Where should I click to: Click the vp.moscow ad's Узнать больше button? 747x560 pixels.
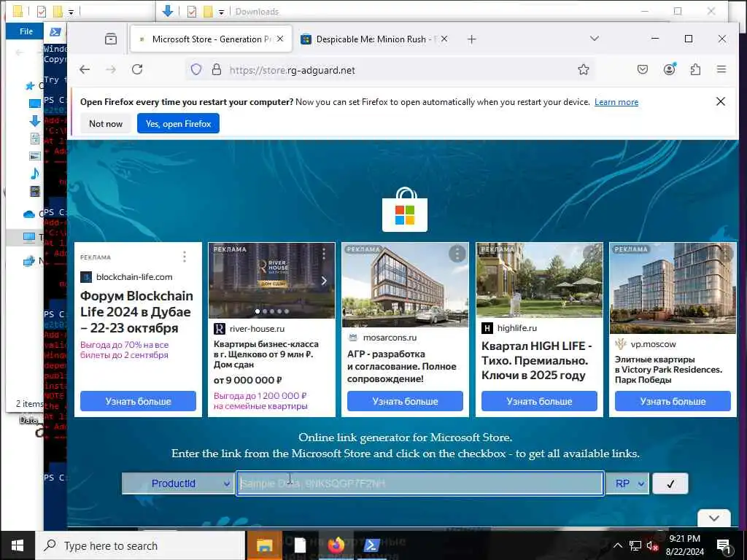pos(673,402)
